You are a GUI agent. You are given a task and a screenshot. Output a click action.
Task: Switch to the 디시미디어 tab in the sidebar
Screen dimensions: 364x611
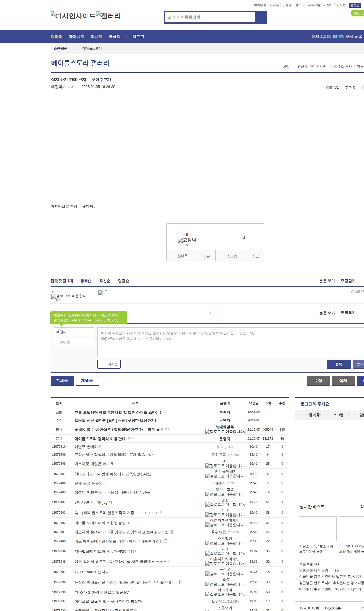[310, 608]
